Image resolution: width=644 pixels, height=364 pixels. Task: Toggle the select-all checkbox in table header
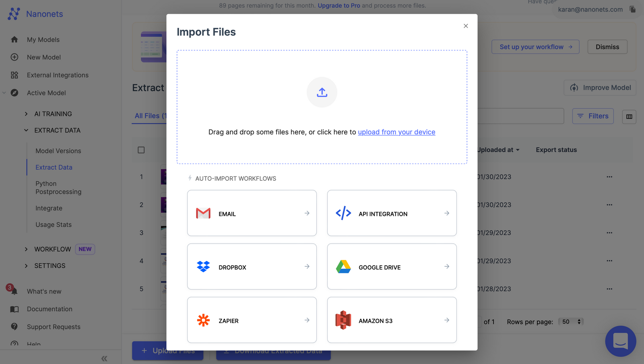click(141, 149)
